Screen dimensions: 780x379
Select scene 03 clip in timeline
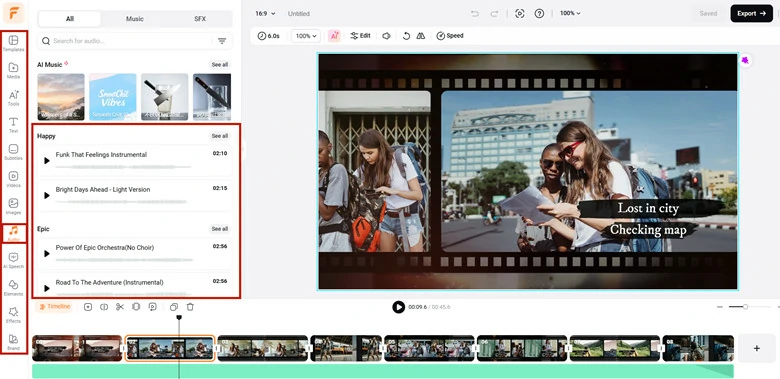click(x=263, y=348)
